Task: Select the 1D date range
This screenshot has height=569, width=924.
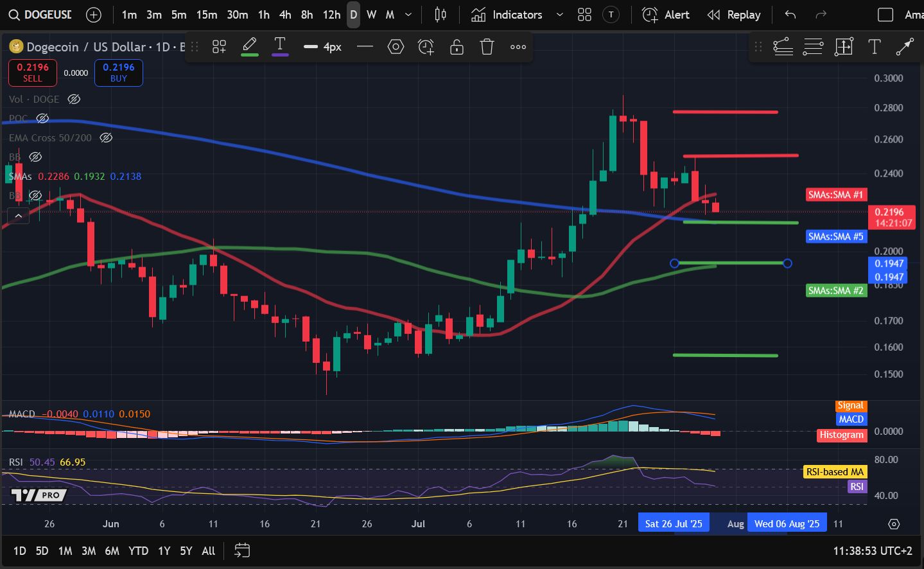Action: 20,551
